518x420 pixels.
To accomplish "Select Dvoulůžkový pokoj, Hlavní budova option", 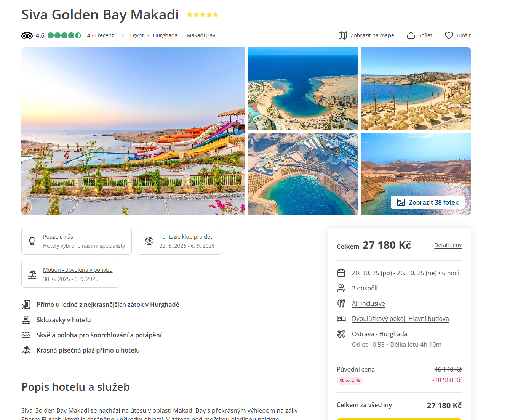I will point(400,319).
